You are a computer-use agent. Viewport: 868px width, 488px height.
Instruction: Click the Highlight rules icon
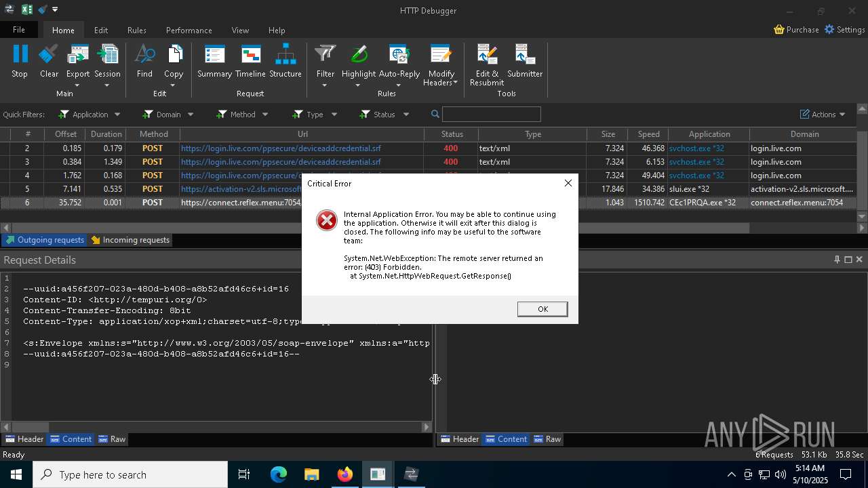point(359,54)
